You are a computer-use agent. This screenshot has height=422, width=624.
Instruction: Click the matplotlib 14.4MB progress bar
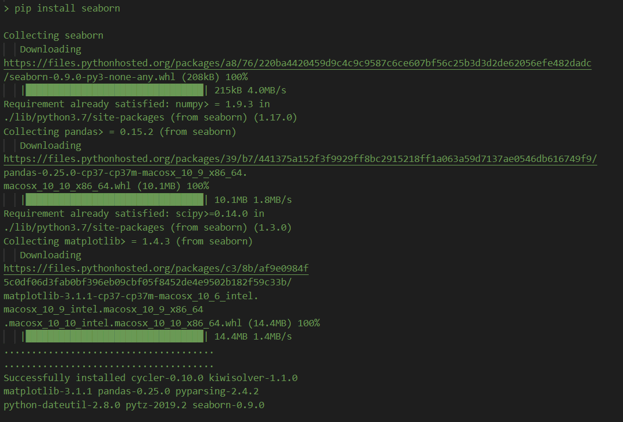(x=114, y=337)
